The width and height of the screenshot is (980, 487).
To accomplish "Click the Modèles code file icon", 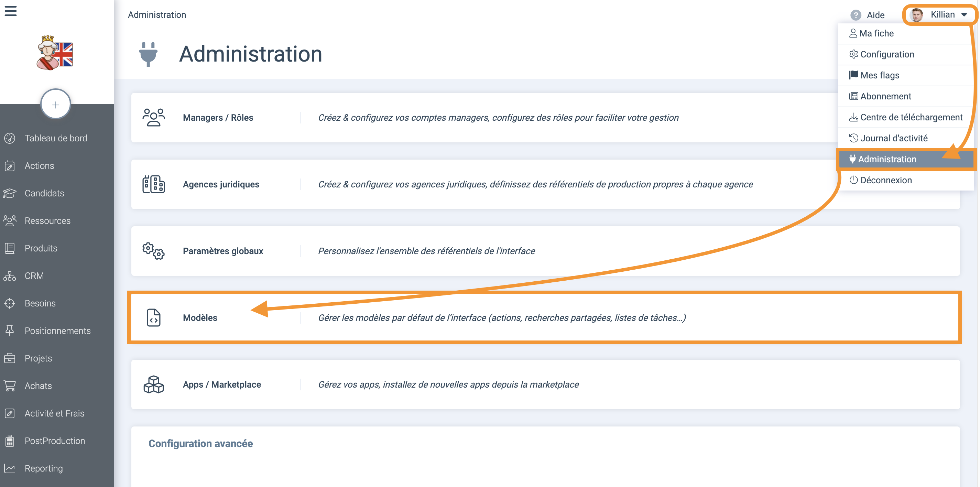I will (x=153, y=318).
